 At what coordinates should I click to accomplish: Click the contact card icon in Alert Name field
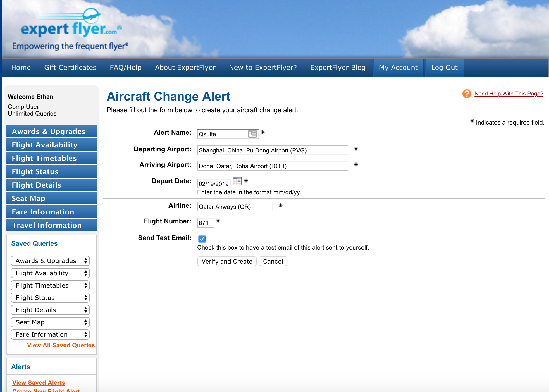click(x=252, y=134)
